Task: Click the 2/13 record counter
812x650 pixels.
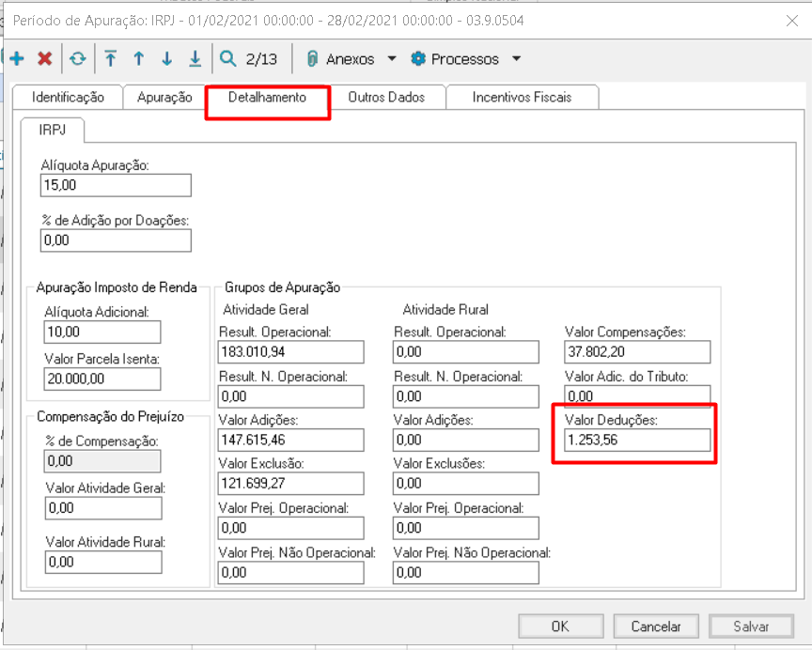Action: click(261, 59)
